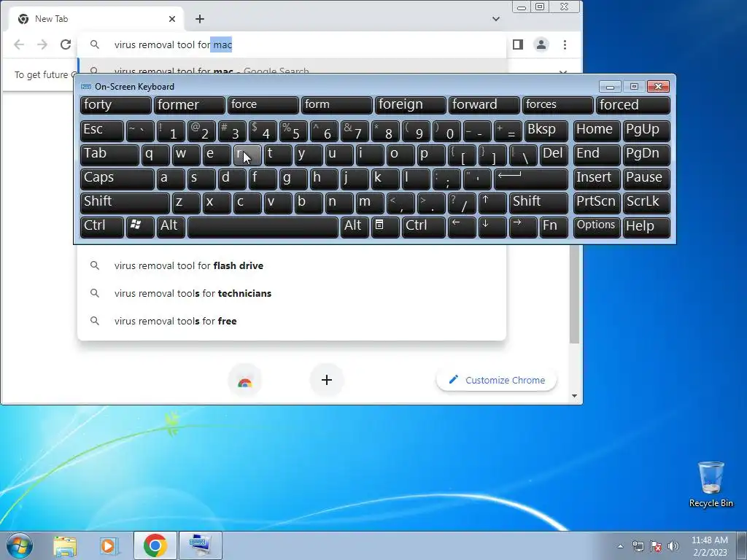Open Windows Explorer from taskbar
747x560 pixels.
[x=65, y=545]
